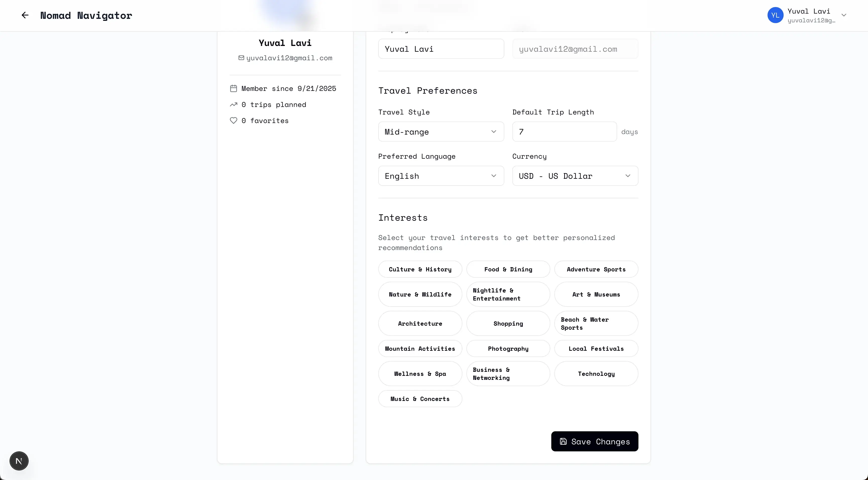Click the Next.js N badge icon
Screen dimensions: 868x480
[19, 461]
